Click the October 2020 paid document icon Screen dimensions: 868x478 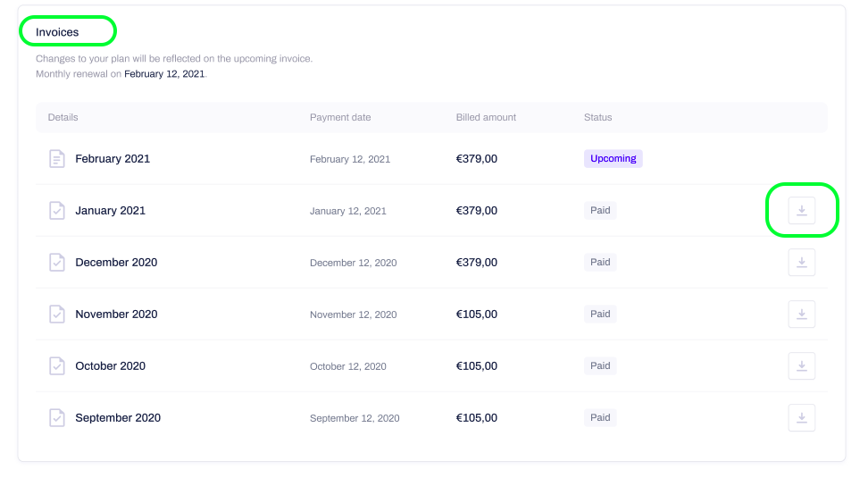click(x=57, y=365)
